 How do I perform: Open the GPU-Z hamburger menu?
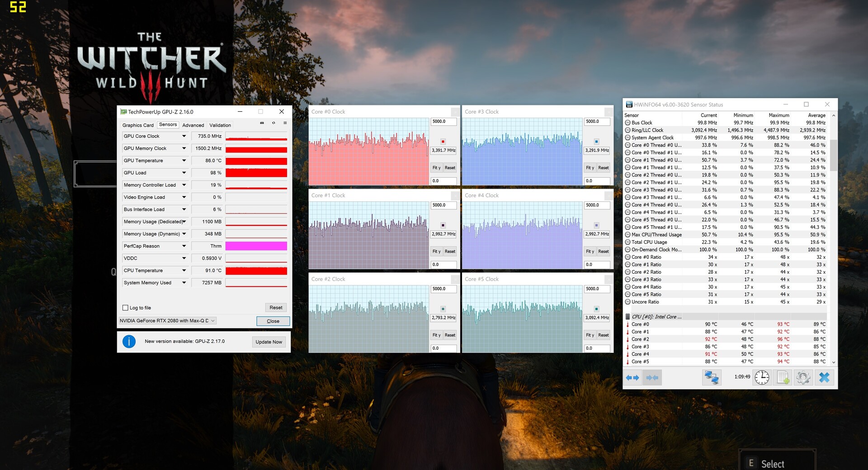click(x=285, y=123)
